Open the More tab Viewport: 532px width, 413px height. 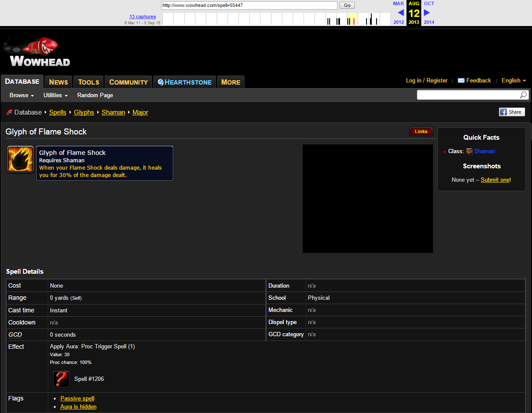[231, 82]
